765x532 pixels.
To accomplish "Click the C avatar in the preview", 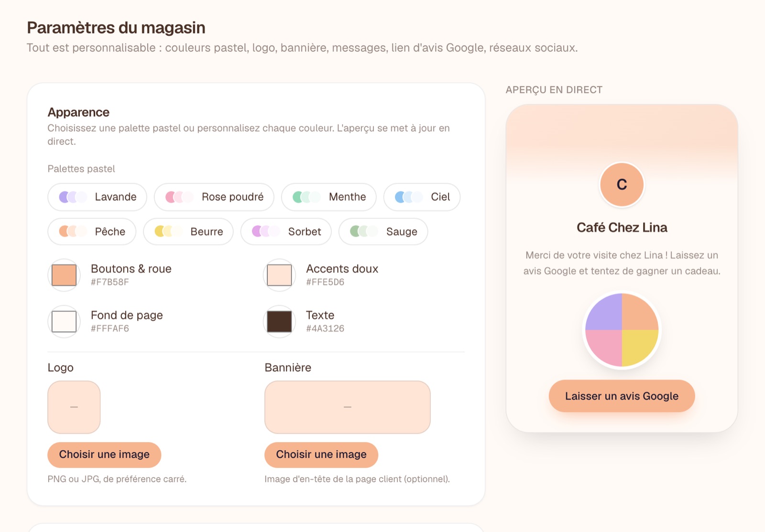I will tap(622, 185).
